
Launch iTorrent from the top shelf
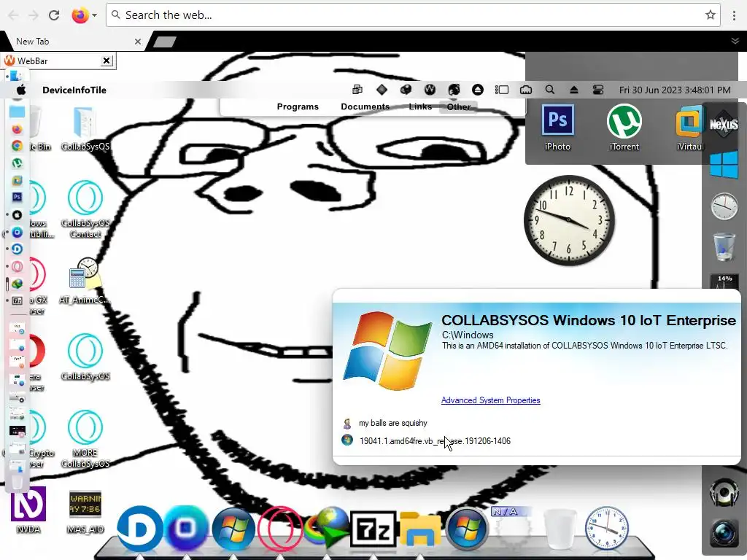(x=624, y=127)
